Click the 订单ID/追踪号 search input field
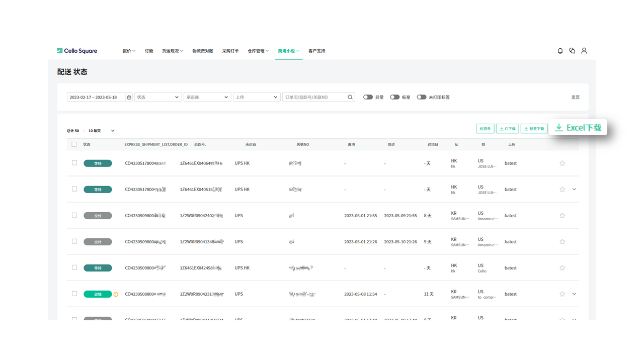644x362 pixels. pos(314,97)
